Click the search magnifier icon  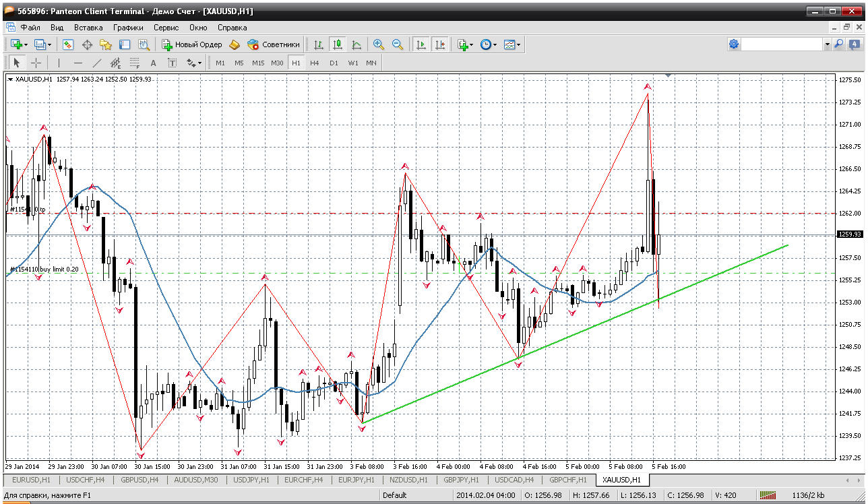pos(839,44)
